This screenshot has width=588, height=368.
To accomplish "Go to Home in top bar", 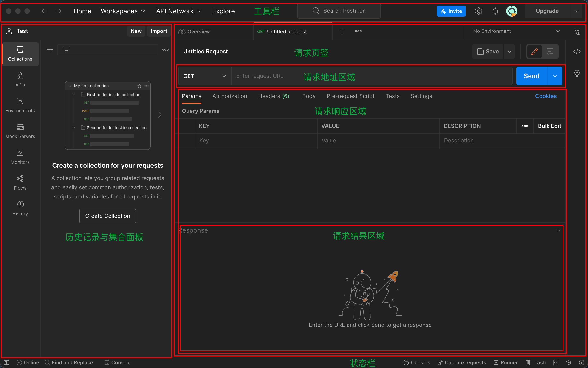I will coord(82,11).
